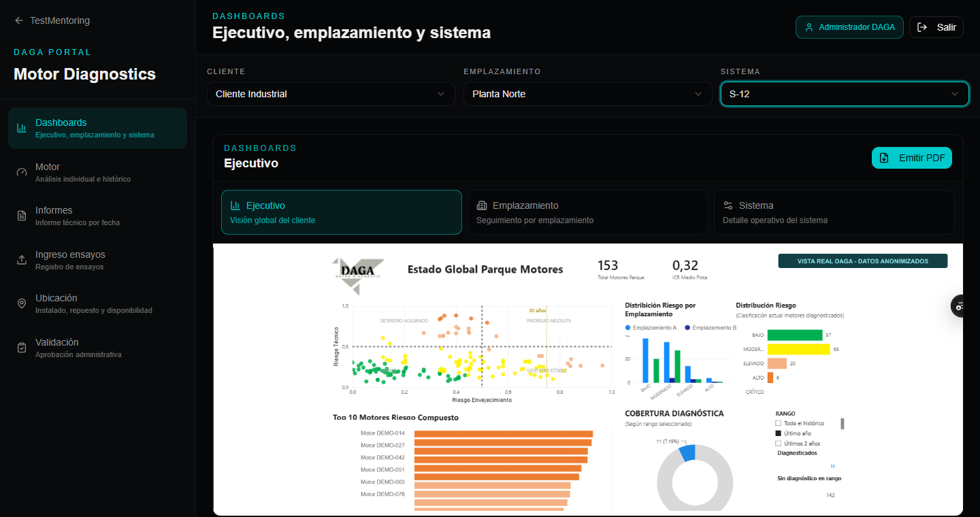
Task: Click the 153 Total Motores Parque value
Action: [608, 265]
